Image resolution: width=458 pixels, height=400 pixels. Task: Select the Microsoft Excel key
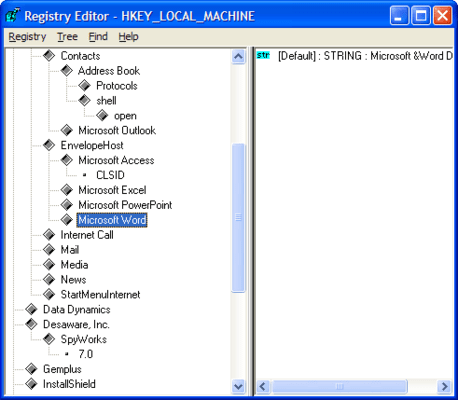point(112,190)
